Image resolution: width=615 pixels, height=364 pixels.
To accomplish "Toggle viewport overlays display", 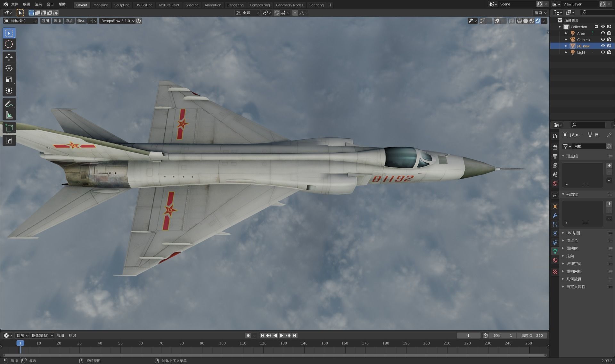I will (x=497, y=21).
